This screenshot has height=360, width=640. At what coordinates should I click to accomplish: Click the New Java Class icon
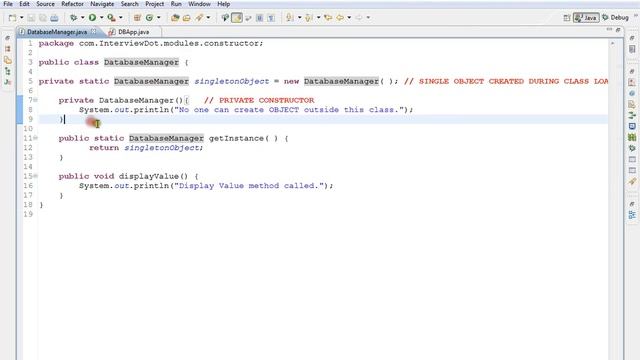tap(149, 18)
